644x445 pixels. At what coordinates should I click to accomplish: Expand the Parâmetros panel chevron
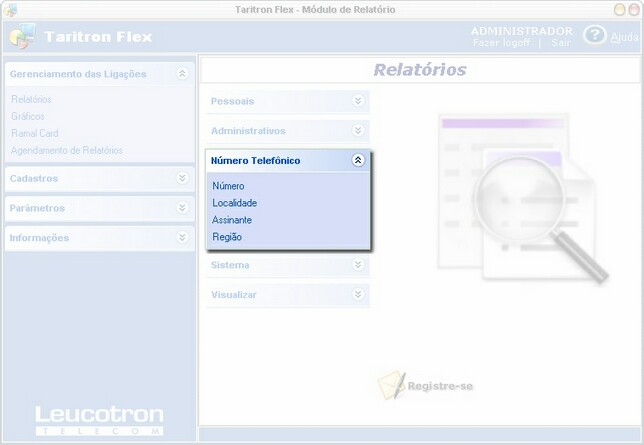(x=182, y=208)
